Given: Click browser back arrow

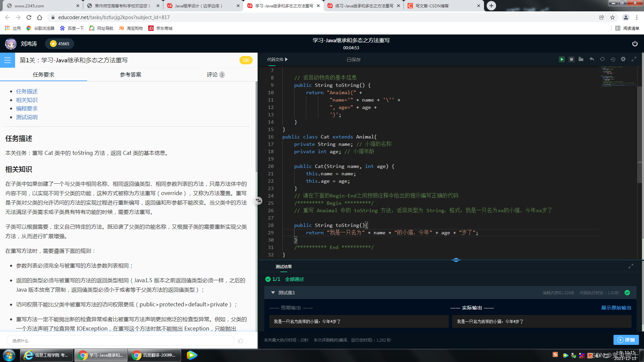Looking at the screenshot, I should coord(7,17).
